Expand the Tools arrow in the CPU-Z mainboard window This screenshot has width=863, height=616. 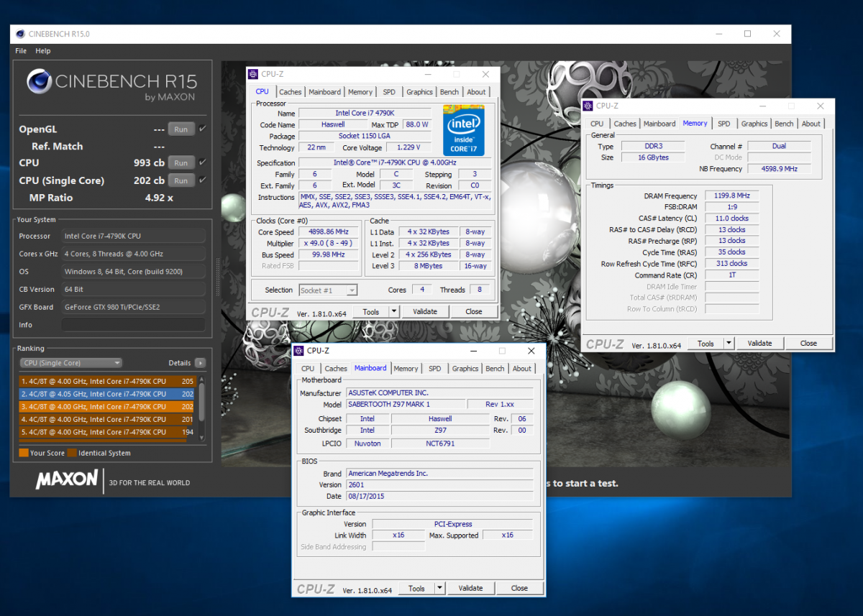[x=439, y=588]
